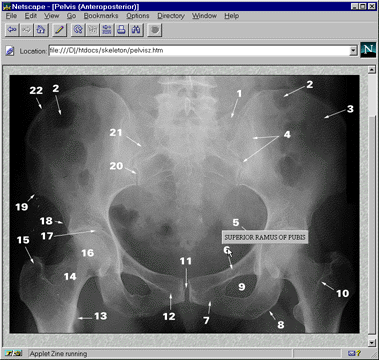Click label 9 on the pelvis X-ray
The height and width of the screenshot is (360, 379).
[x=242, y=286]
